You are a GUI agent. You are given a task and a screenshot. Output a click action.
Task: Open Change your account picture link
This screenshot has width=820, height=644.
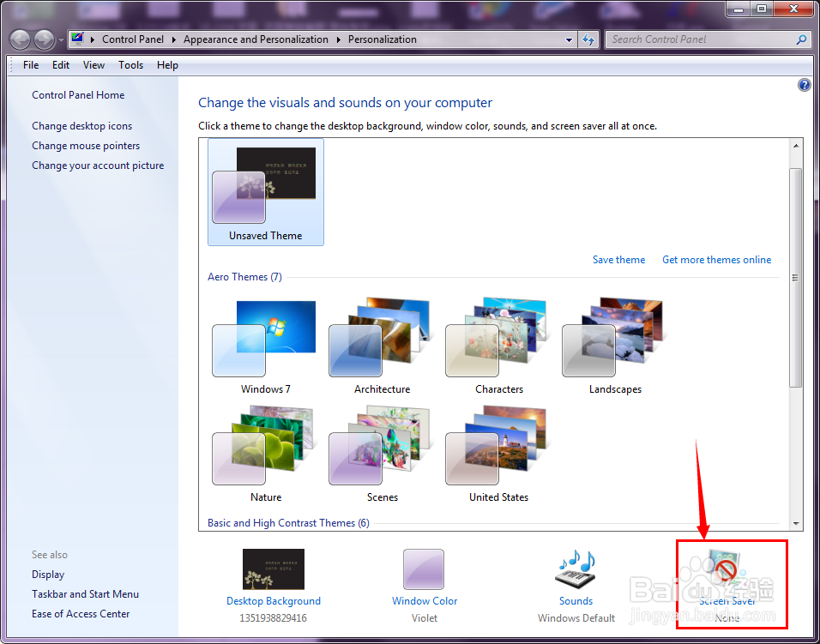click(x=98, y=166)
